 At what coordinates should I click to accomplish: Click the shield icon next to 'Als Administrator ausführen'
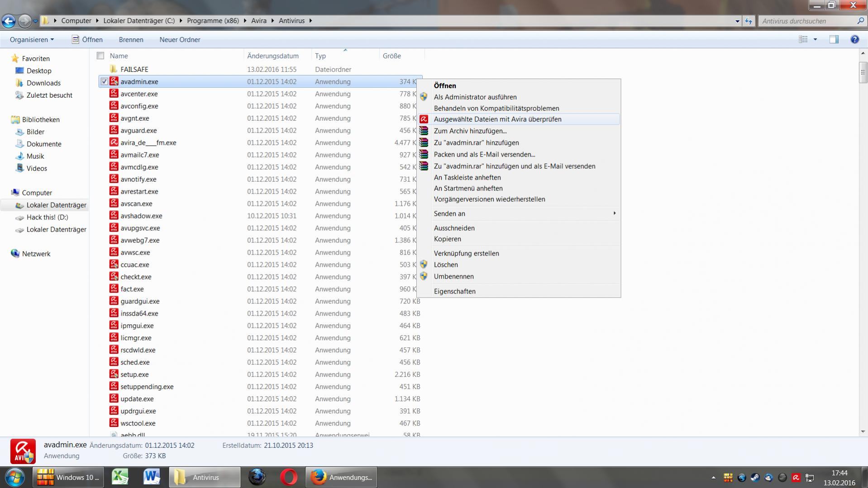(x=424, y=97)
